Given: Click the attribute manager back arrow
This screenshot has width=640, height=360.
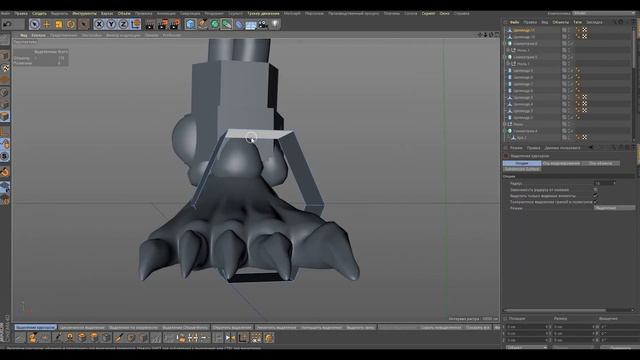Looking at the screenshot, I should coord(591,148).
